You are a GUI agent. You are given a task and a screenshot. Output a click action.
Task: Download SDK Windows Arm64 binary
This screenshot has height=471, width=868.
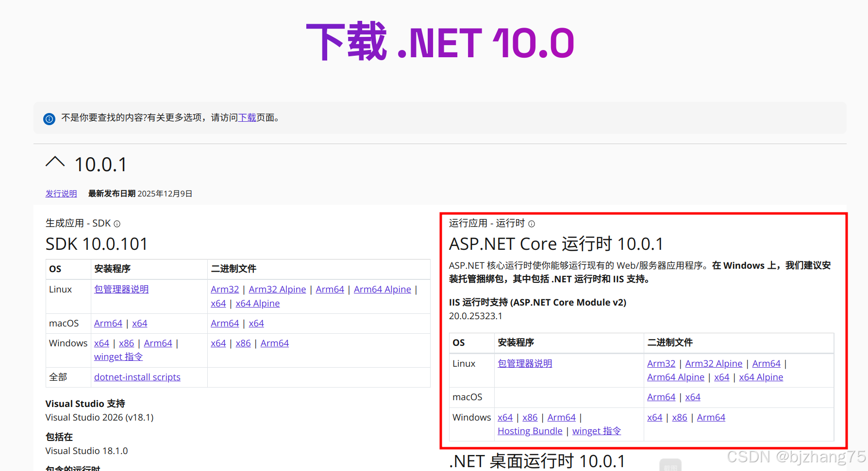(275, 343)
